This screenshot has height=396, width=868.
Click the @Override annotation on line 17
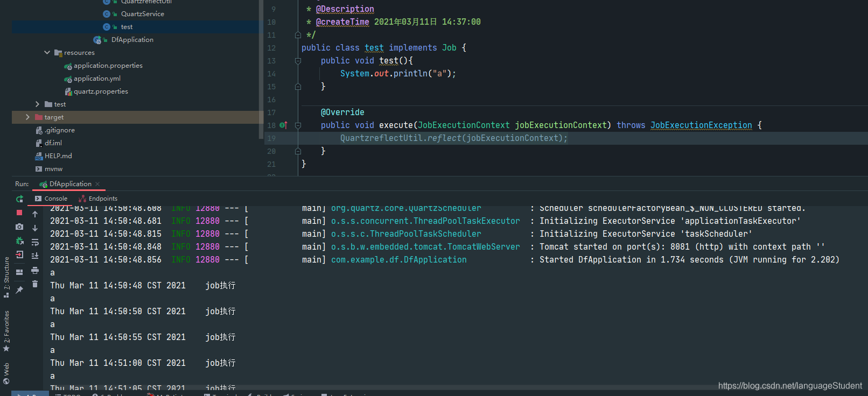tap(342, 112)
